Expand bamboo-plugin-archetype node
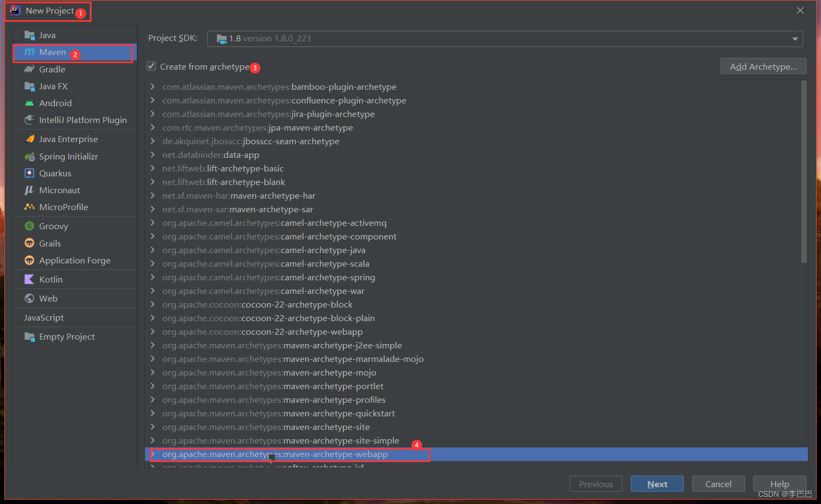The height and width of the screenshot is (504, 821). coord(153,87)
